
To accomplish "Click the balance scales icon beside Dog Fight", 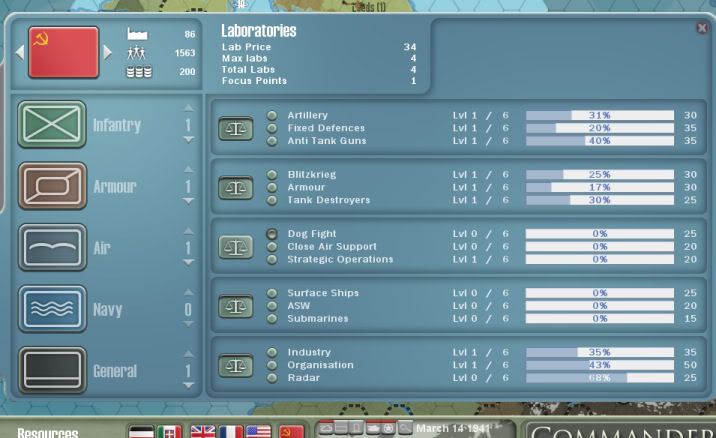I will 236,247.
